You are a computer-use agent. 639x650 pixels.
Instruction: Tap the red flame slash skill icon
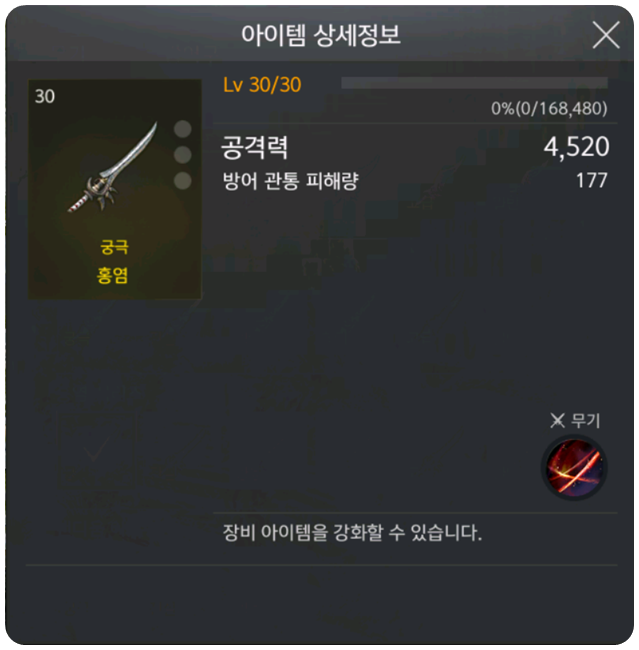point(574,468)
